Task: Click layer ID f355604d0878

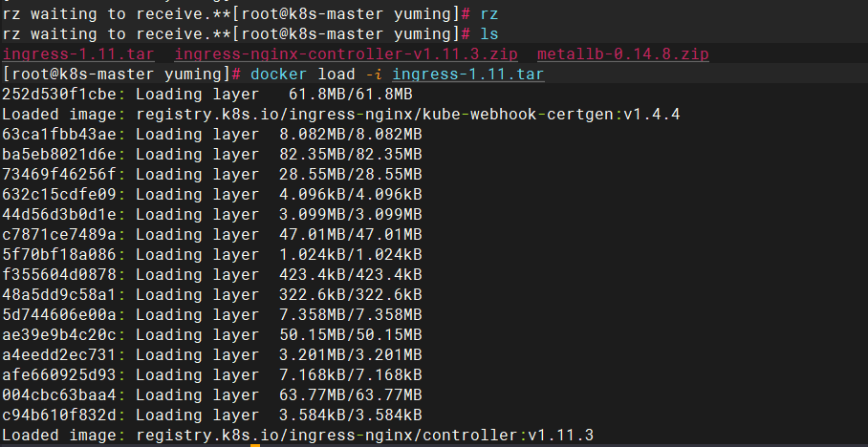Action: (59, 274)
